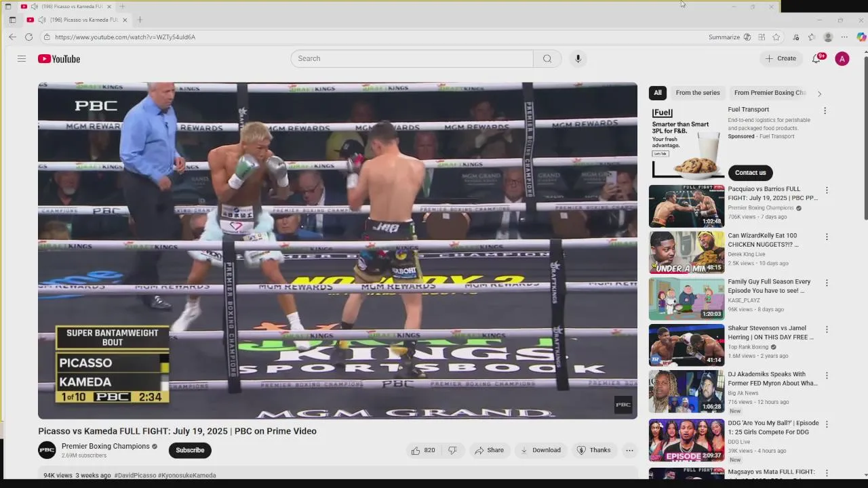The width and height of the screenshot is (868, 488).
Task: Open DDG 'Are You My Ball?' video
Action: tap(686, 441)
